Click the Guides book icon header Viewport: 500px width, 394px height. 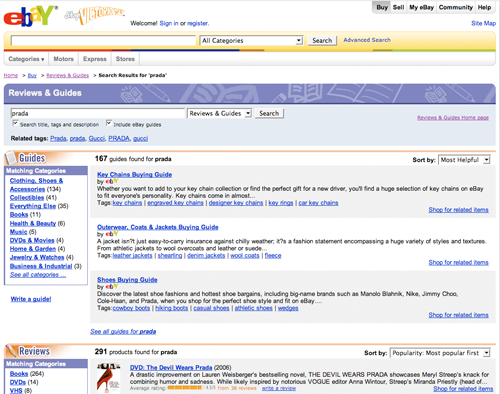pyautogui.click(x=26, y=158)
